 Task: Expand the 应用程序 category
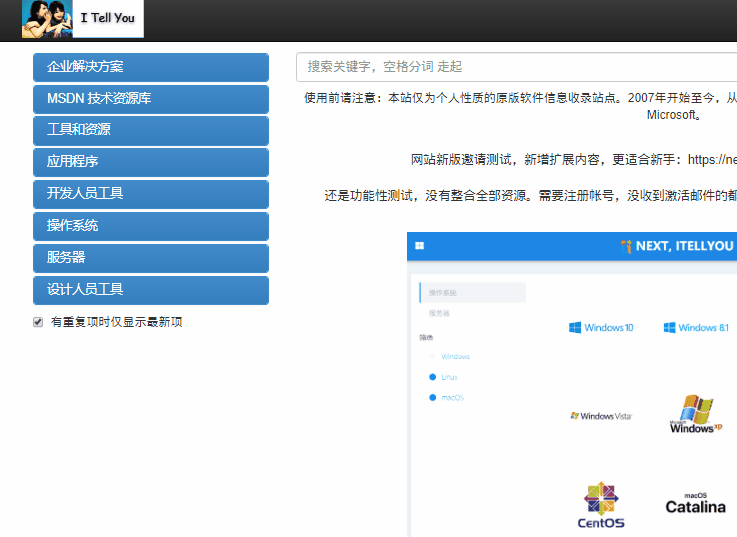[151, 163]
